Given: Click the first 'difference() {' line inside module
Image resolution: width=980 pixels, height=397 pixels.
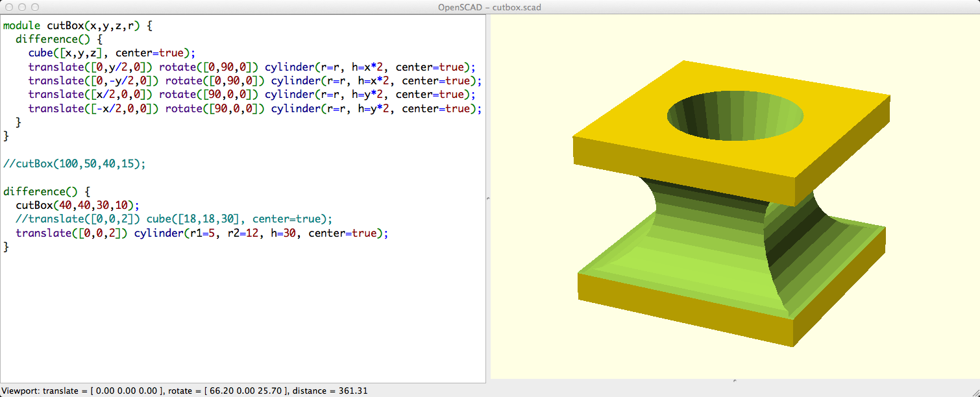Looking at the screenshot, I should pos(58,40).
